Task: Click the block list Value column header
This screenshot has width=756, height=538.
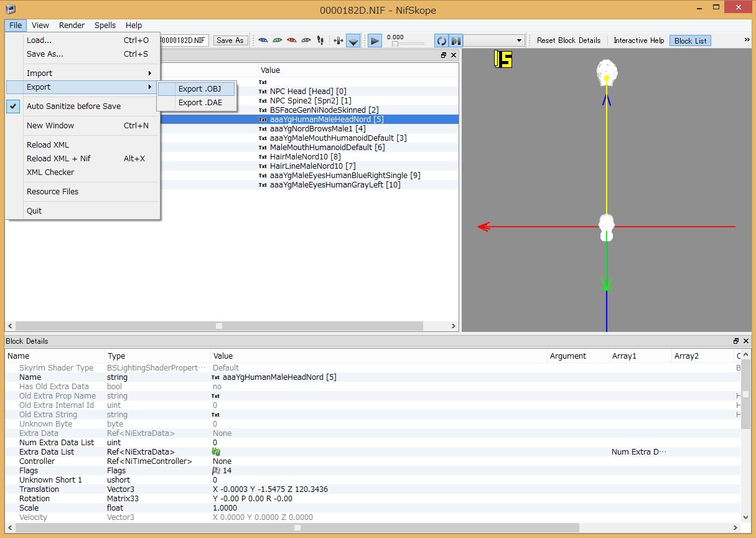Action: click(358, 70)
